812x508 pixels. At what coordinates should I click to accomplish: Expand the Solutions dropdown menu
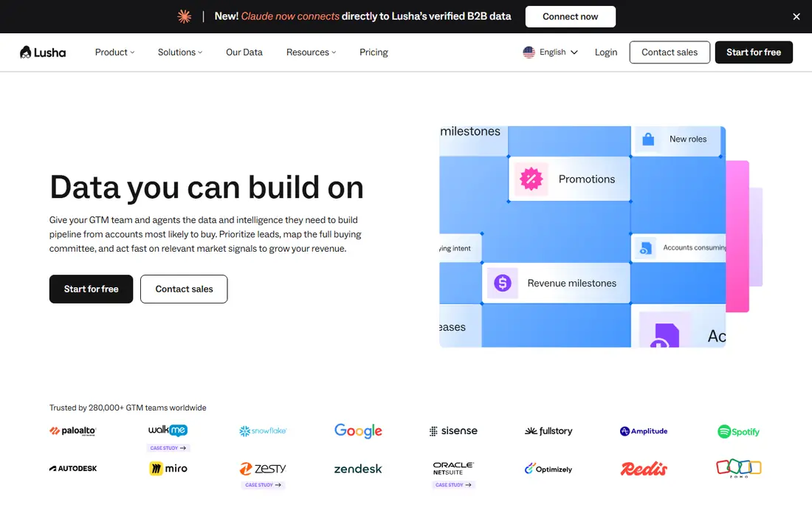click(180, 52)
